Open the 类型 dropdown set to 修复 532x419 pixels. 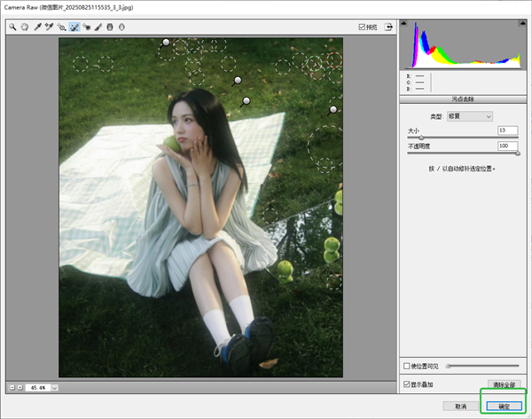point(470,116)
